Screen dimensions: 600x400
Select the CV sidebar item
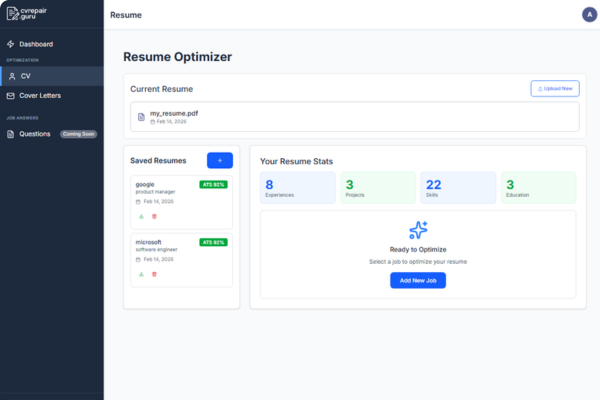coord(52,76)
